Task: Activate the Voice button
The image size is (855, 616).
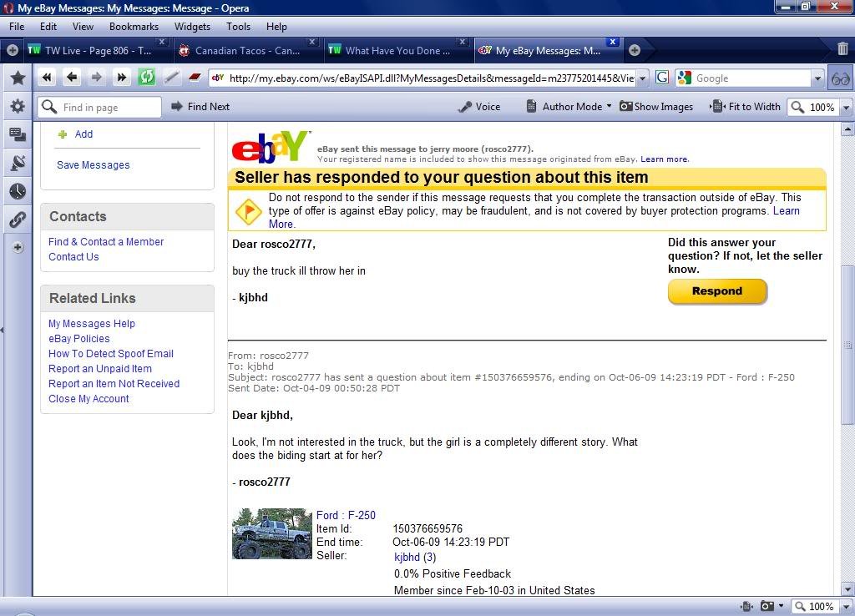Action: point(480,107)
